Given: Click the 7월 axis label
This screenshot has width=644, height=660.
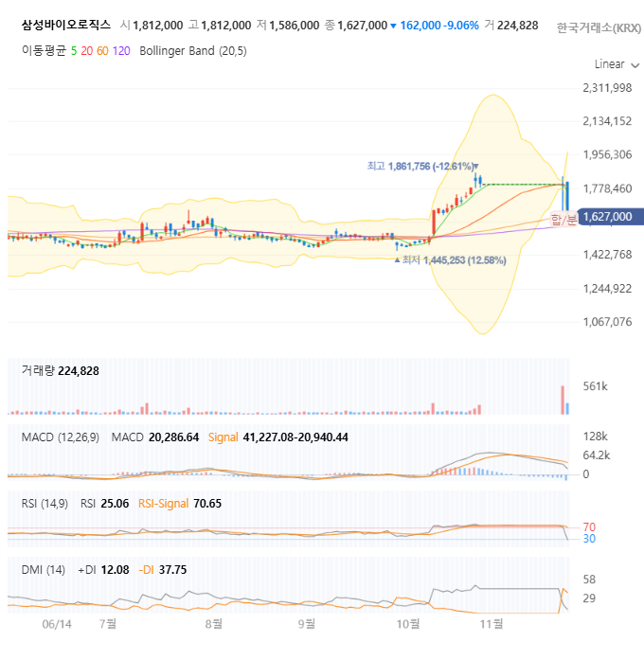Looking at the screenshot, I should (x=108, y=624).
